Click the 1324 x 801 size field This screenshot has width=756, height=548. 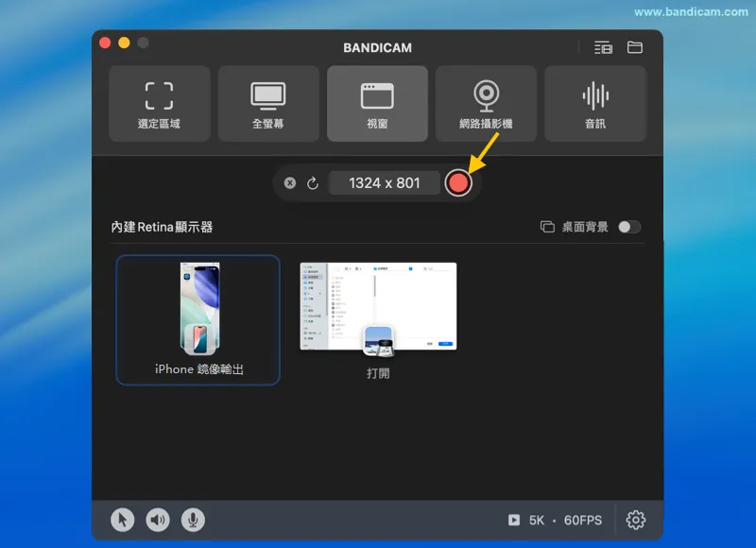click(x=385, y=183)
